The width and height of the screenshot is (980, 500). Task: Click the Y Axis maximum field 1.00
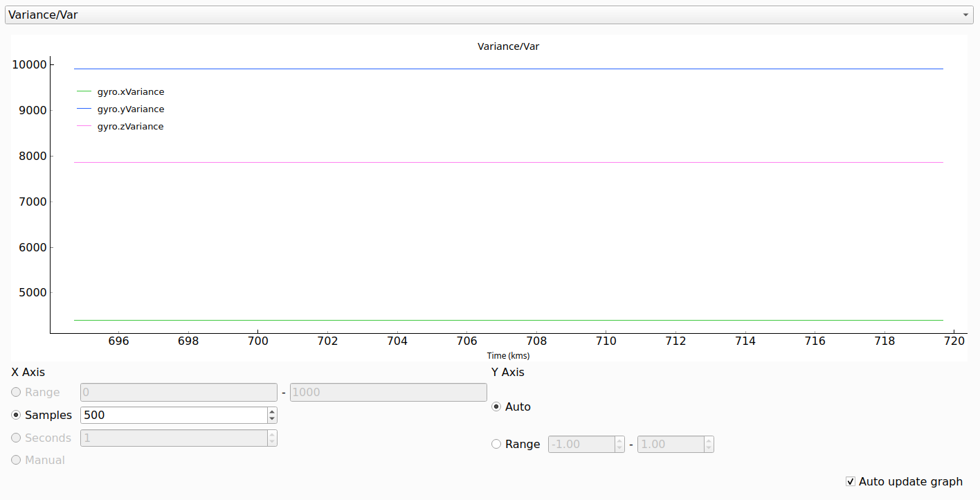point(669,445)
